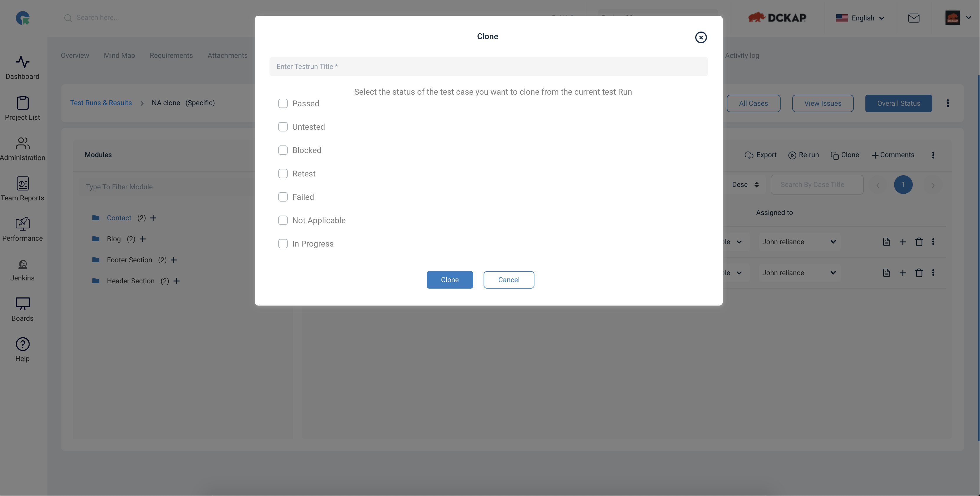Screen dimensions: 980x496
Task: Open the English language dropdown
Action: coord(860,18)
